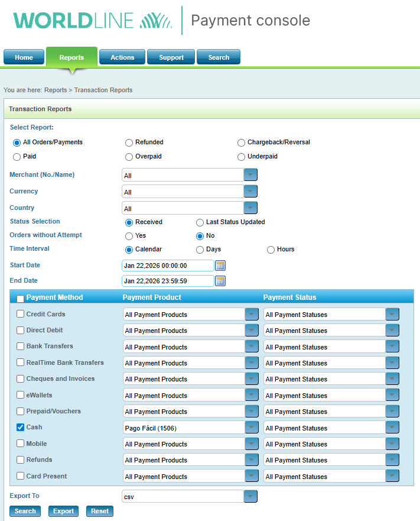
Task: Choose Received status selection radio
Action: (129, 222)
